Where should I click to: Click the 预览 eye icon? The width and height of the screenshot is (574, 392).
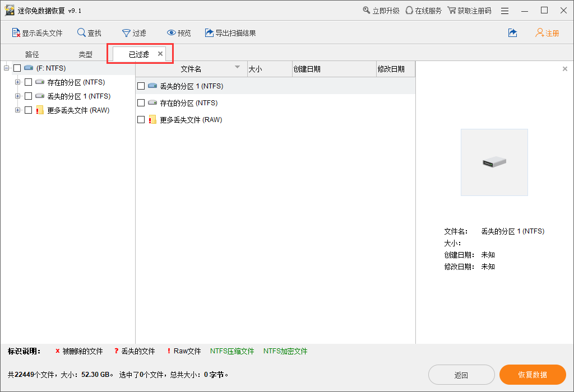tap(172, 33)
